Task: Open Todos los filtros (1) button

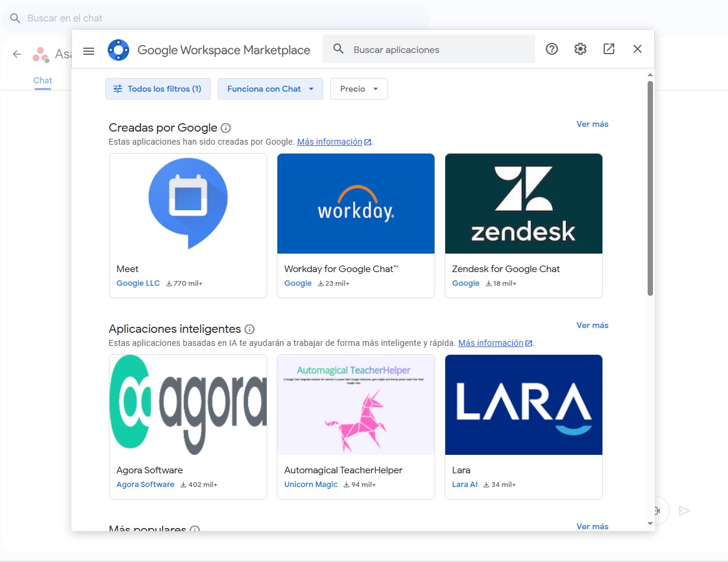Action: point(158,89)
